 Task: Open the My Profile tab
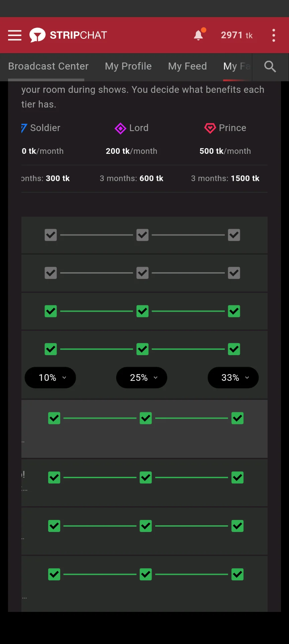pyautogui.click(x=128, y=66)
